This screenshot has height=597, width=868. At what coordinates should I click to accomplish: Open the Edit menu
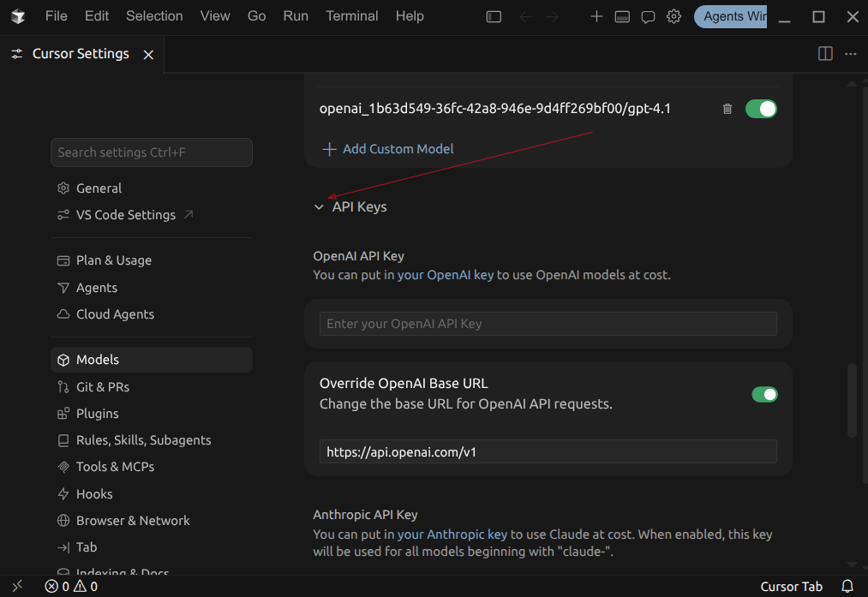tap(97, 16)
